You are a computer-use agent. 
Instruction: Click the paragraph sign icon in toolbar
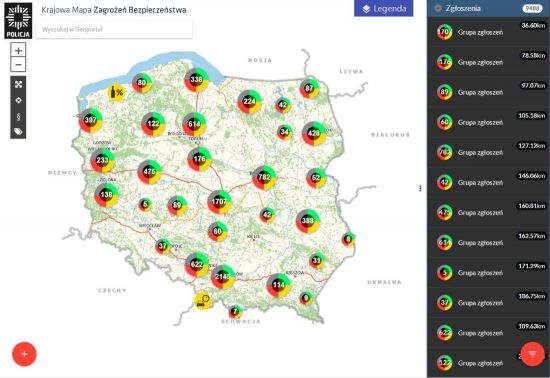18,116
